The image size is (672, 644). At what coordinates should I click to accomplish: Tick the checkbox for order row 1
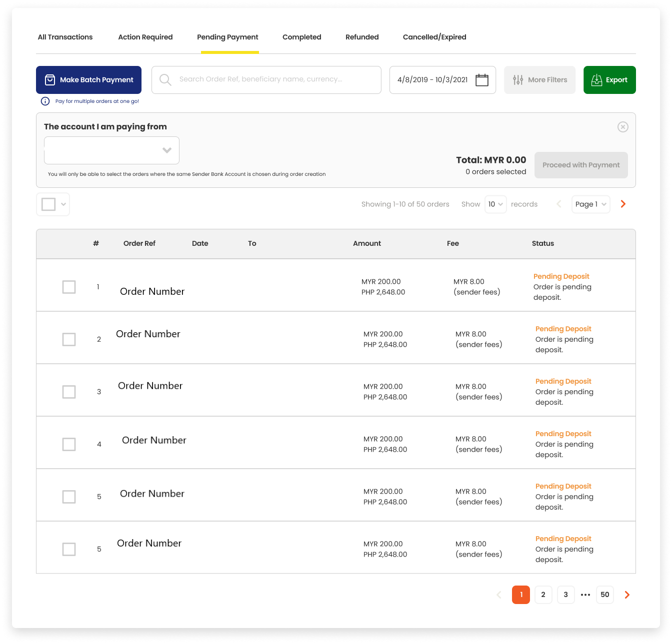[69, 287]
